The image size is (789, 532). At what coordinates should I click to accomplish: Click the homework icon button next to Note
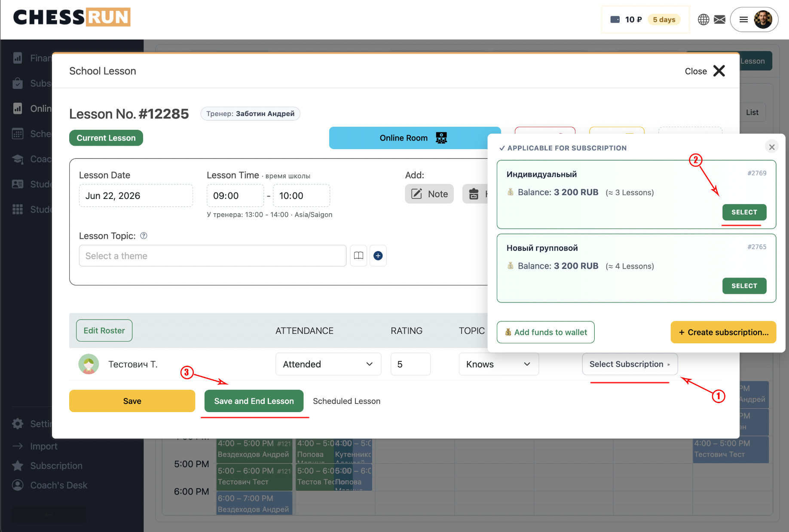click(475, 194)
